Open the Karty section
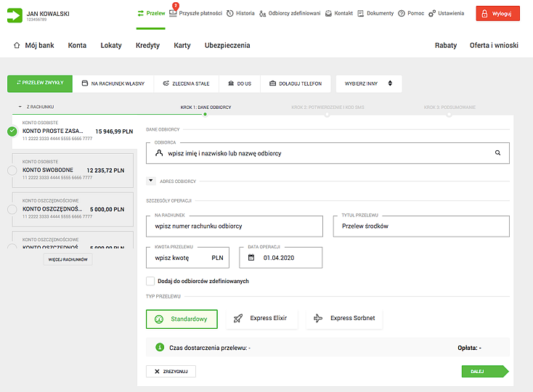This screenshot has width=533, height=392. [182, 45]
